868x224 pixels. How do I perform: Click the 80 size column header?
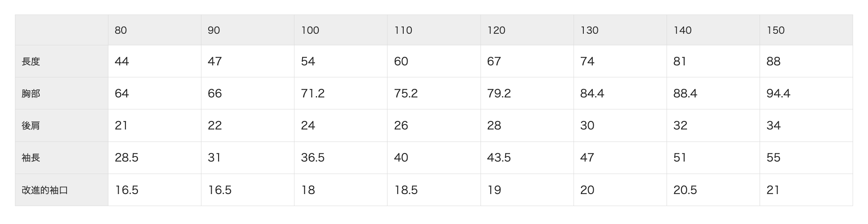tap(121, 30)
